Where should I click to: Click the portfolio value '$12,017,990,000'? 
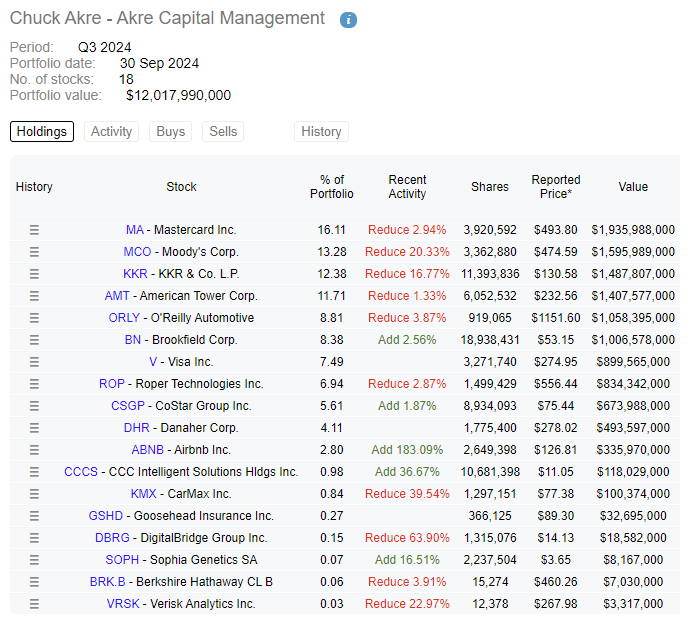click(x=178, y=95)
